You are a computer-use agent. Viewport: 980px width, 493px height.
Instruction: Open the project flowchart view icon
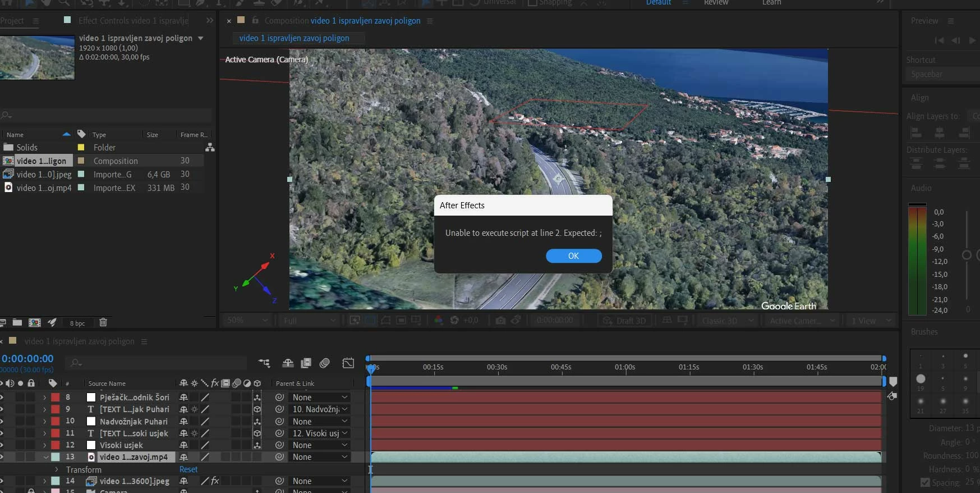coord(210,147)
